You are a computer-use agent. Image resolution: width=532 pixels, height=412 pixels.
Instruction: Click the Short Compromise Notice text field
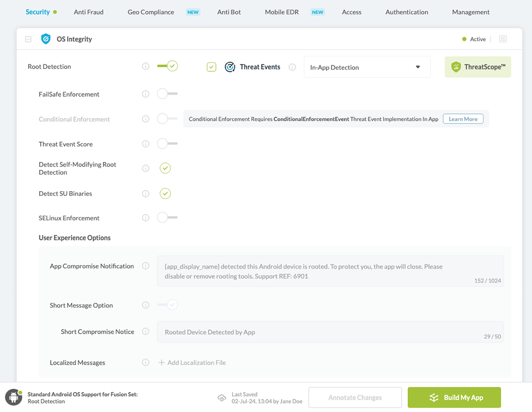click(330, 332)
